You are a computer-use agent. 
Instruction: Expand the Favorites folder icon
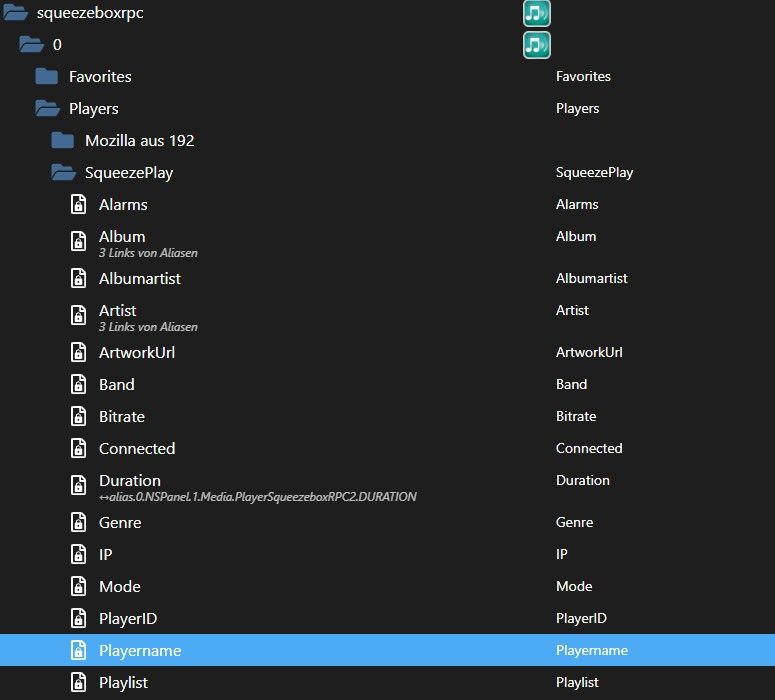point(47,77)
